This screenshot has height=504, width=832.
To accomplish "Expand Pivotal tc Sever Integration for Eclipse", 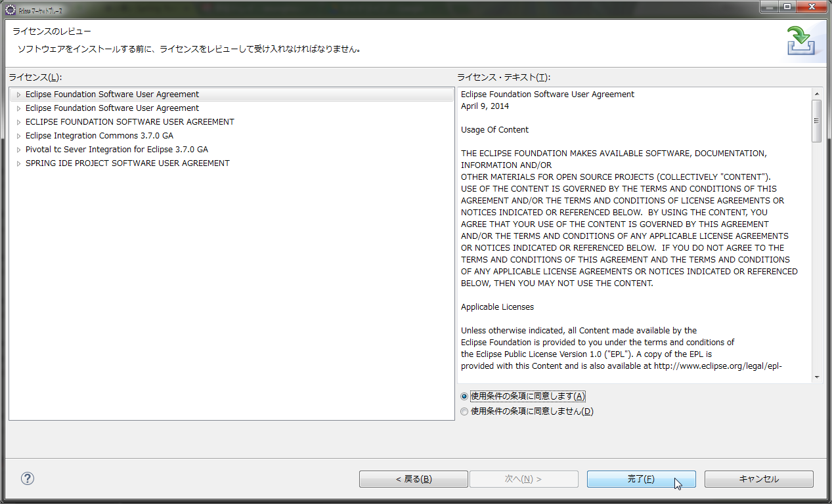I will pyautogui.click(x=18, y=149).
